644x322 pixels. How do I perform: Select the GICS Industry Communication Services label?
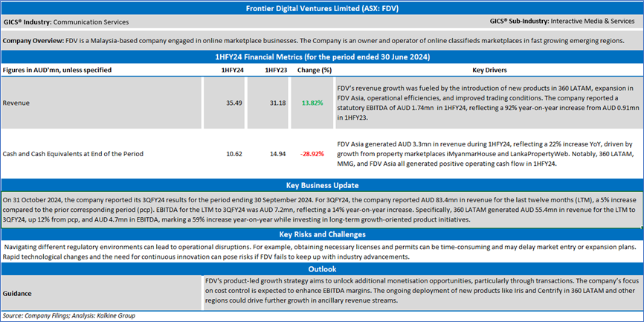[65, 22]
